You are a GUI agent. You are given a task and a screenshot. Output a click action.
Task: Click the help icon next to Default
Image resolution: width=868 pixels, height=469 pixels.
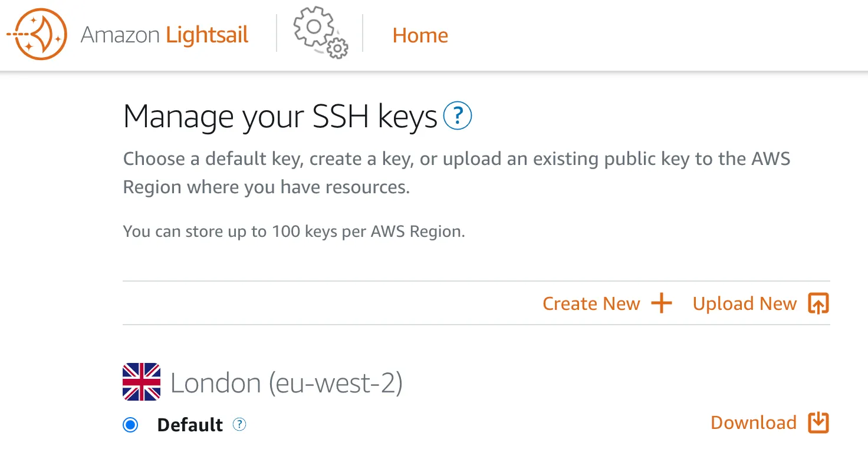pos(239,424)
